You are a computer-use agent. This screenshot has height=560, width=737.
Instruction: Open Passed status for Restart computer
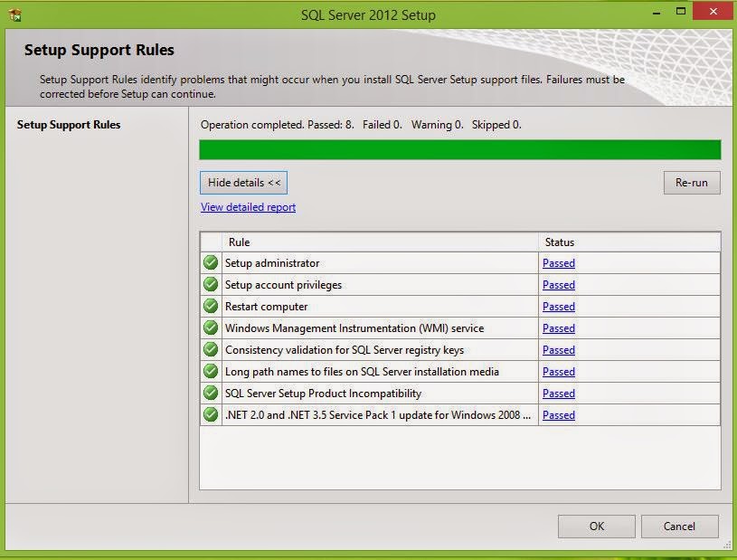point(558,307)
